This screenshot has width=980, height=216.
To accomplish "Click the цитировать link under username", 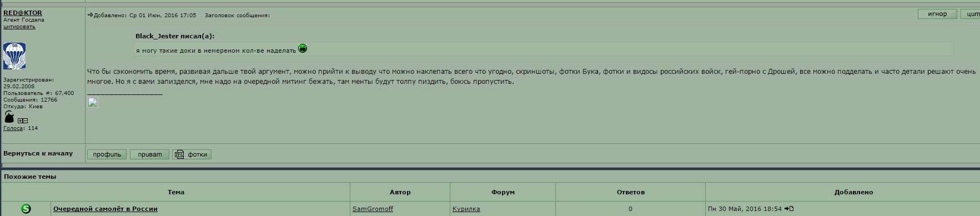I will [19, 26].
